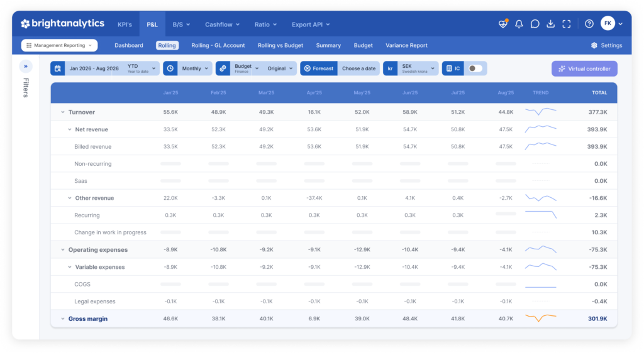This screenshot has width=644, height=353.
Task: Click the Settings gear icon
Action: (x=594, y=45)
